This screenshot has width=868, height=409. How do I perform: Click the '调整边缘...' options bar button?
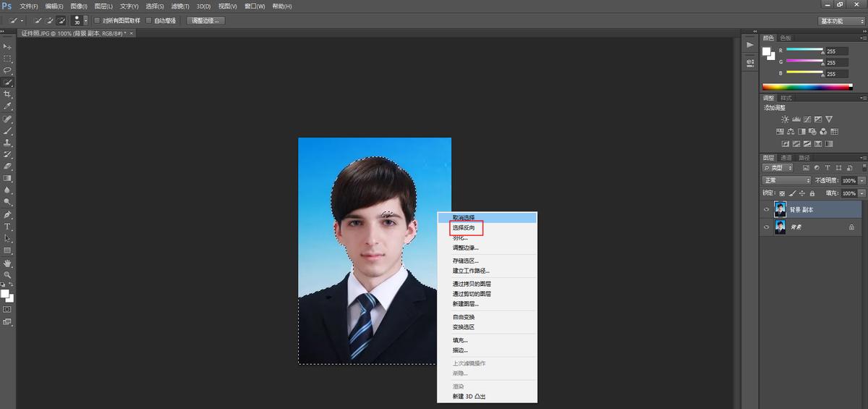tap(206, 20)
